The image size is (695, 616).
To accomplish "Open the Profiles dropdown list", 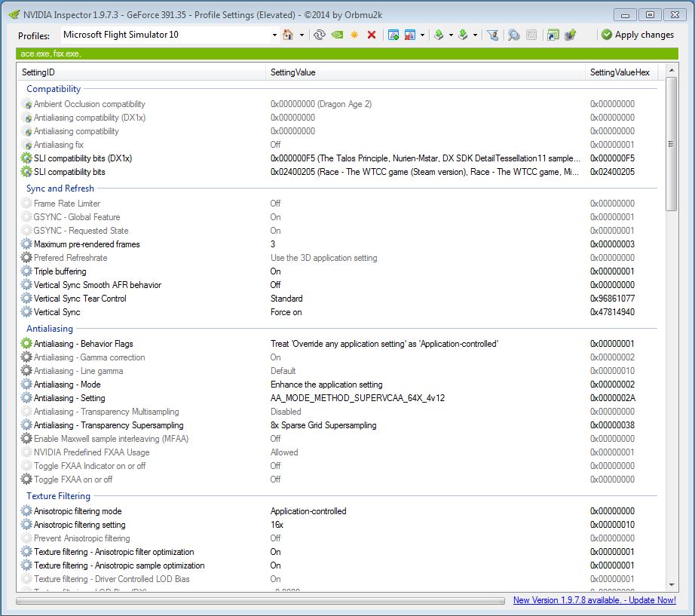I will (274, 35).
